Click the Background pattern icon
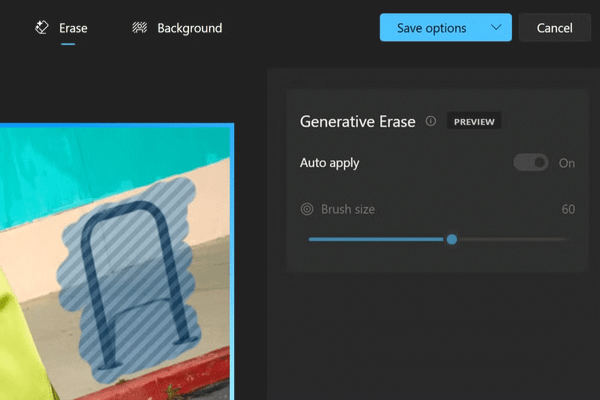600x400 pixels. (140, 28)
